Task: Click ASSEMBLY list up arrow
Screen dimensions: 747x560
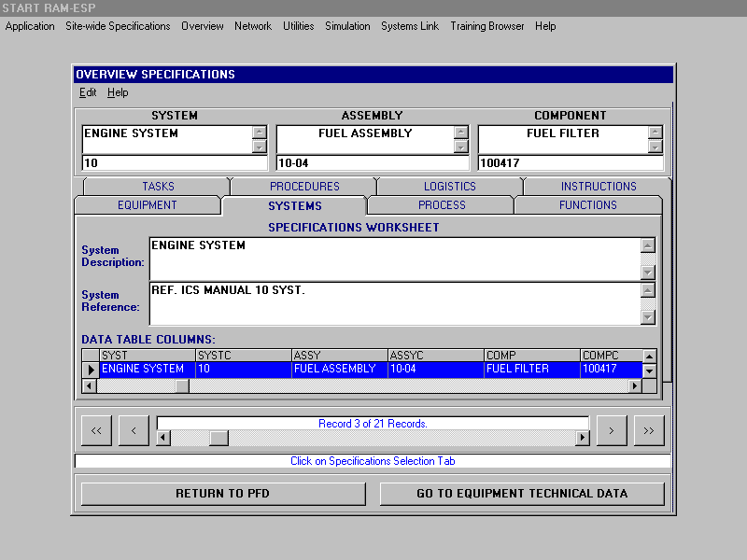Action: point(460,132)
